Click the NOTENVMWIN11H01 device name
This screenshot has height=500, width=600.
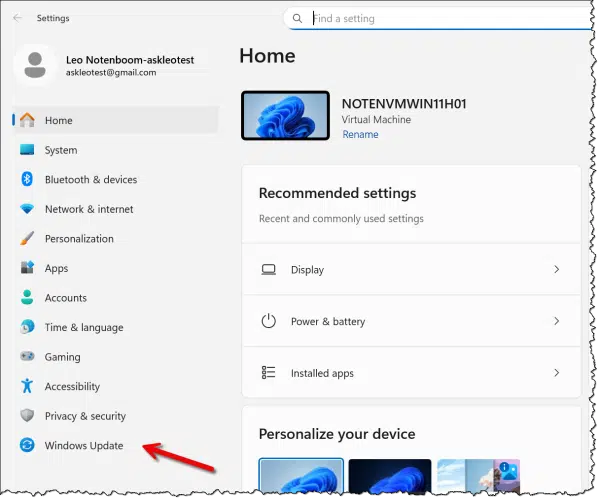point(404,104)
